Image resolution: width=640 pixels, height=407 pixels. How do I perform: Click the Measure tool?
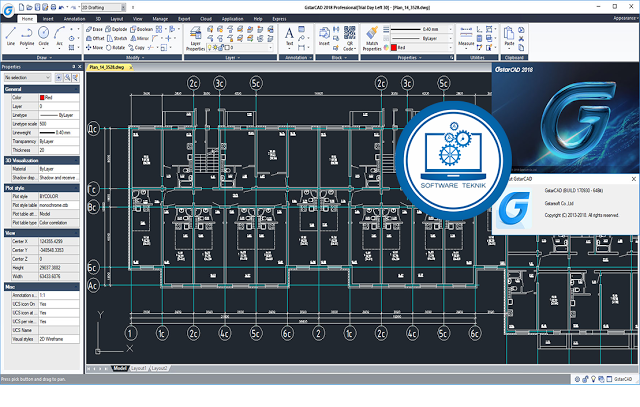coord(466,36)
